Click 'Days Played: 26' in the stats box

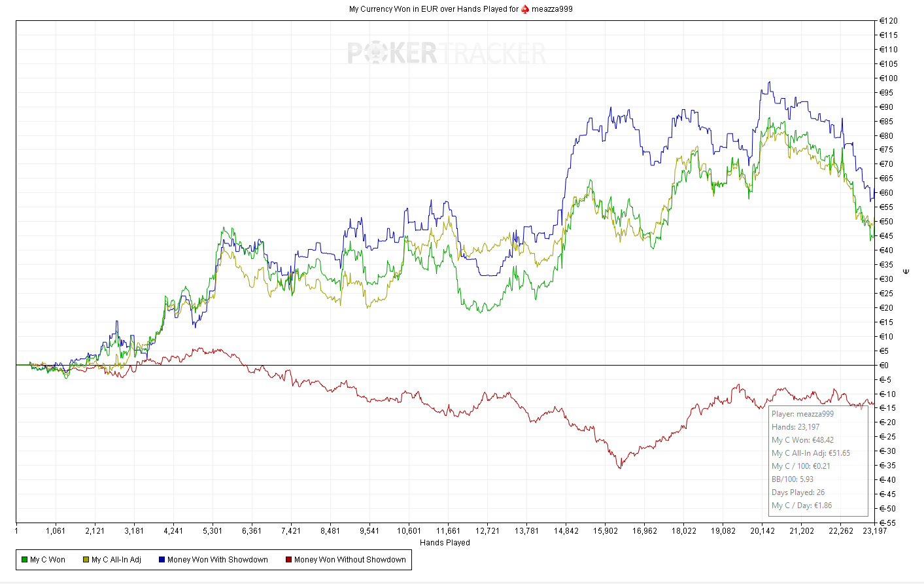pos(798,492)
